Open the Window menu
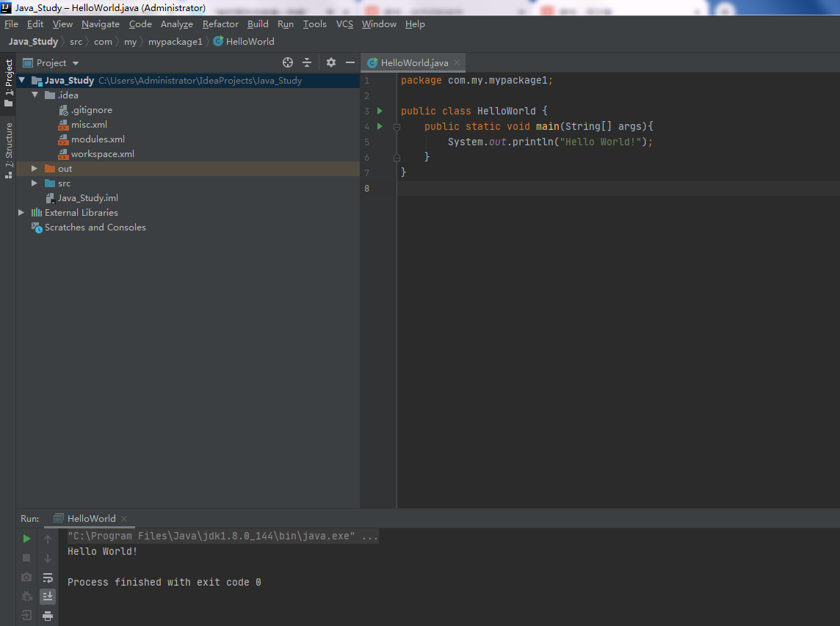Image resolution: width=840 pixels, height=626 pixels. [380, 24]
